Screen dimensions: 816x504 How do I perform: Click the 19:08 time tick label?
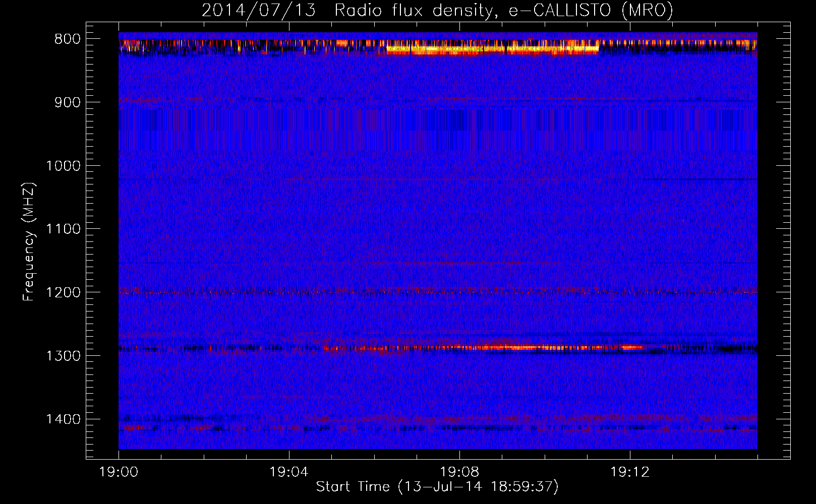459,472
